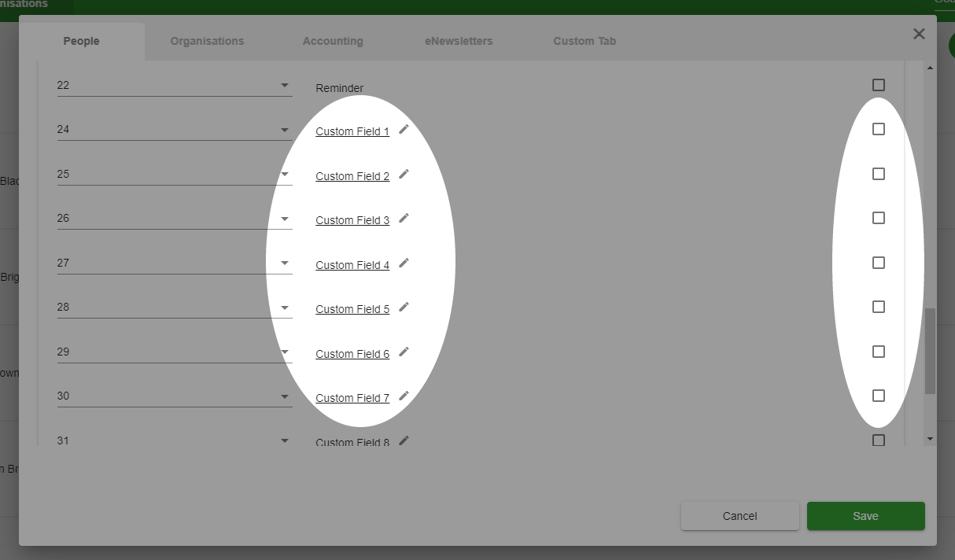Viewport: 955px width, 560px height.
Task: Click the scrollbar down arrow
Action: (930, 439)
